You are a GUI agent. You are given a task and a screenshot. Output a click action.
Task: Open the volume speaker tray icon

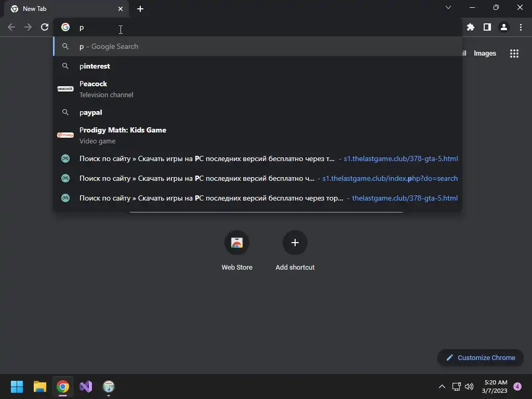click(x=469, y=387)
